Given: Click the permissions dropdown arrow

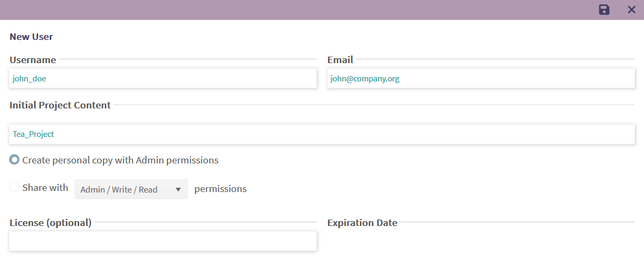Looking at the screenshot, I should [x=178, y=189].
